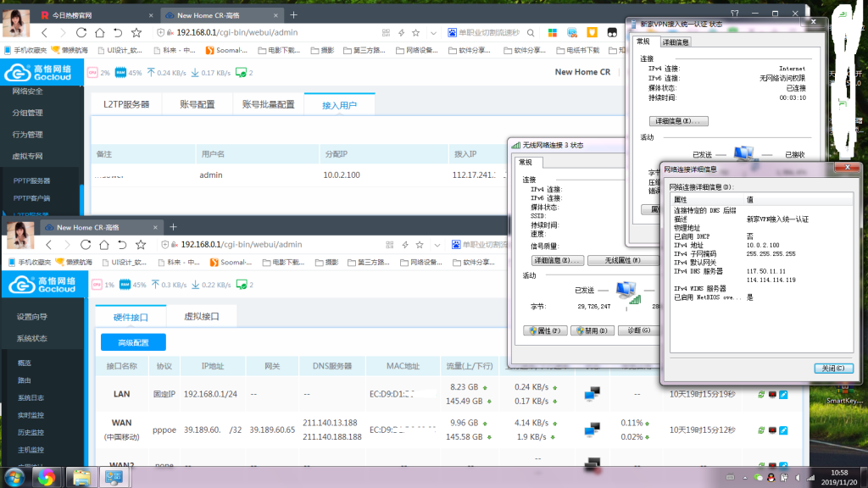Click the search box in the upper browser
This screenshot has width=868, height=488.
488,33
